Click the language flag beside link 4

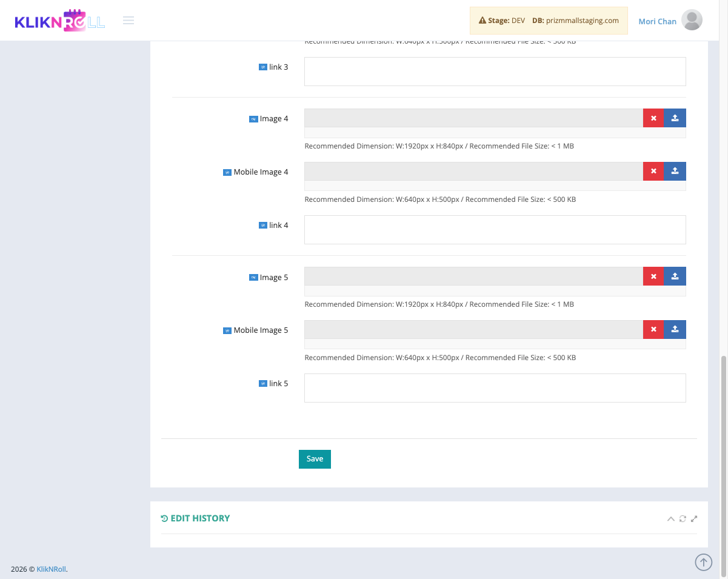tap(263, 226)
